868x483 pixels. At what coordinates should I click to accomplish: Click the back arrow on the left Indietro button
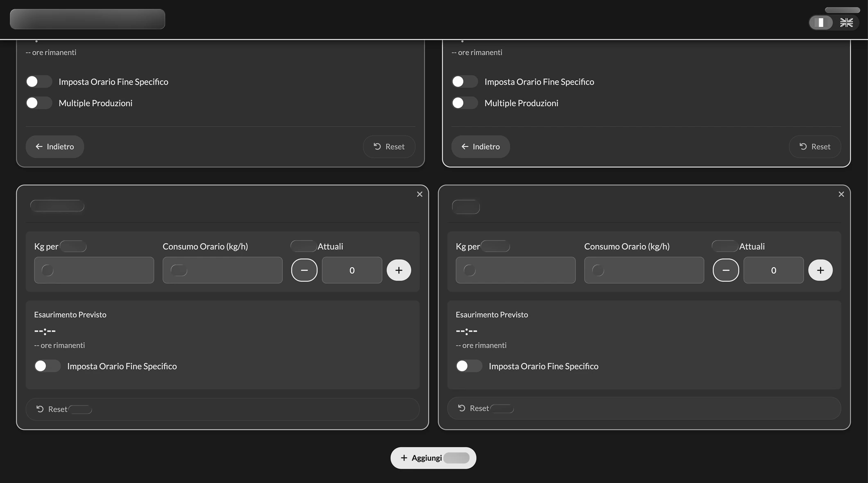pos(39,146)
